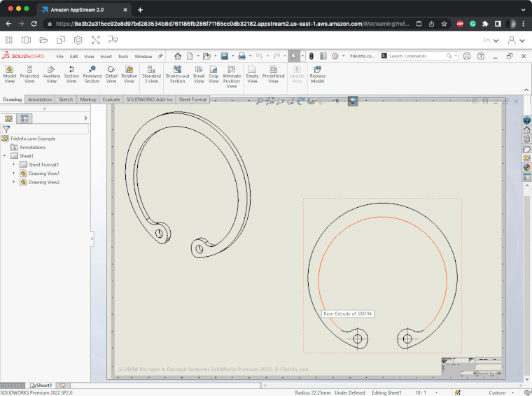Screen dimensions: 532x396
Task: Select Annotations in the feature tree
Action: [x=32, y=148]
